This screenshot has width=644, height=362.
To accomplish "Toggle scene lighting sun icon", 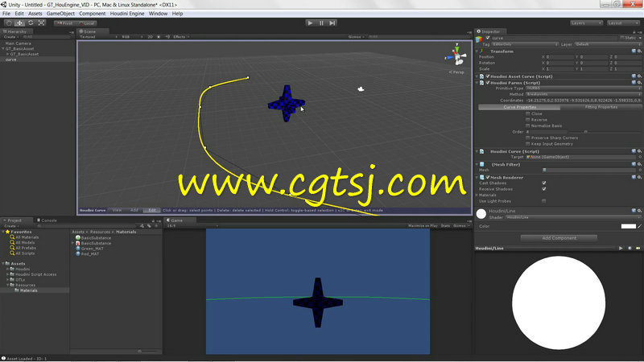I will [x=159, y=37].
